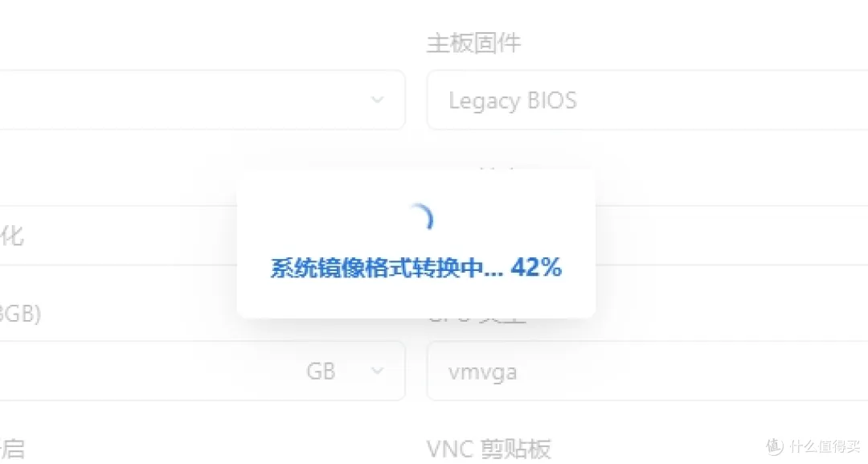Click the VNC 剪贴板 label
868x464 pixels.
(x=489, y=449)
